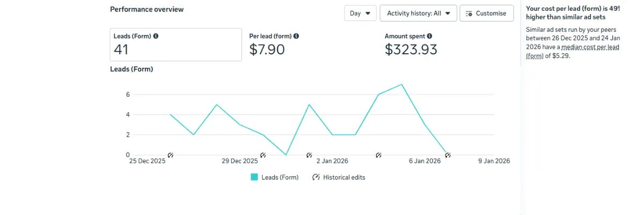Click the first data point on the leads line
The height and width of the screenshot is (215, 644).
(170, 114)
